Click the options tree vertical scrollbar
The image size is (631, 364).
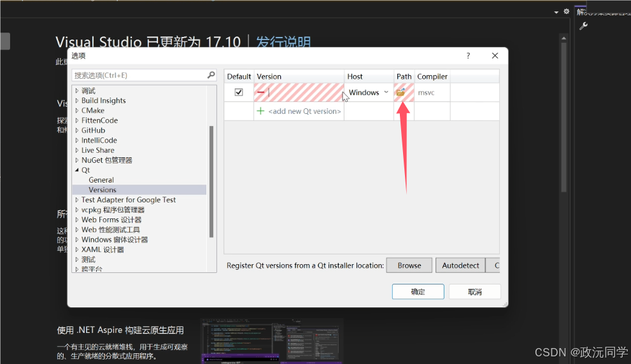point(211,181)
